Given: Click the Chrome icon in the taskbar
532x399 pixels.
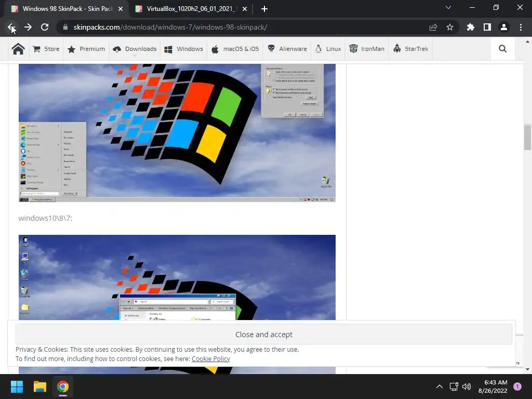Looking at the screenshot, I should coord(63,387).
